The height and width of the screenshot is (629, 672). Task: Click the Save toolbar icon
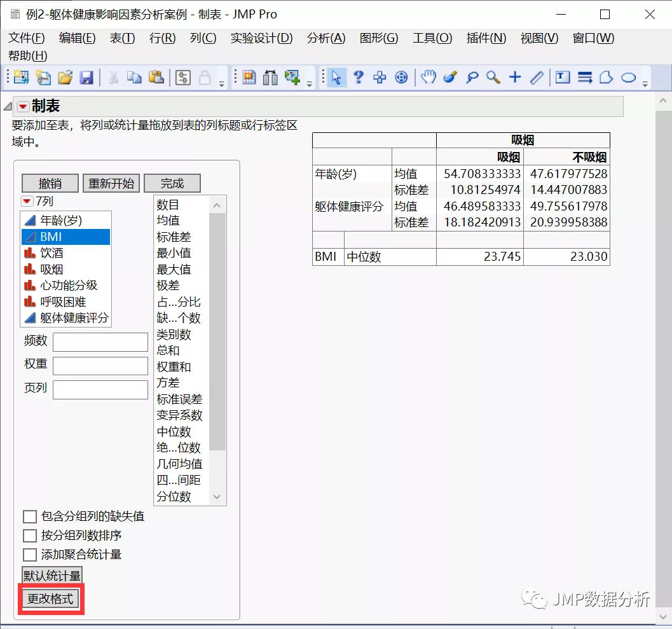[x=87, y=77]
